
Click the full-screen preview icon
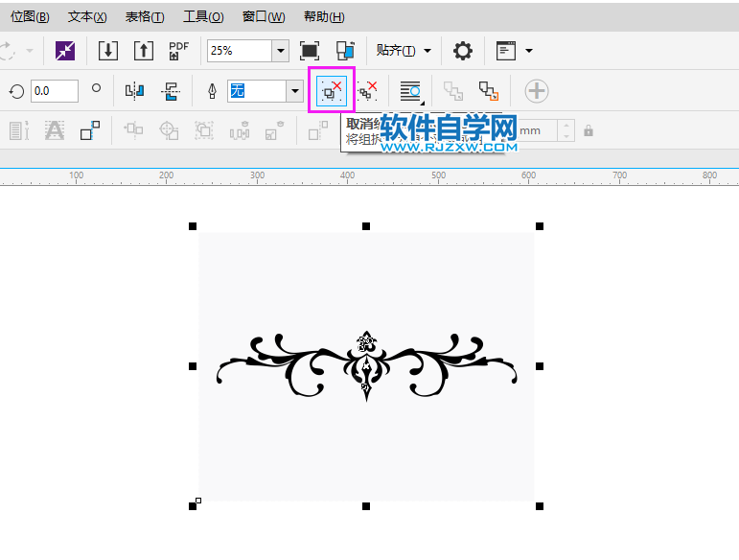click(310, 51)
